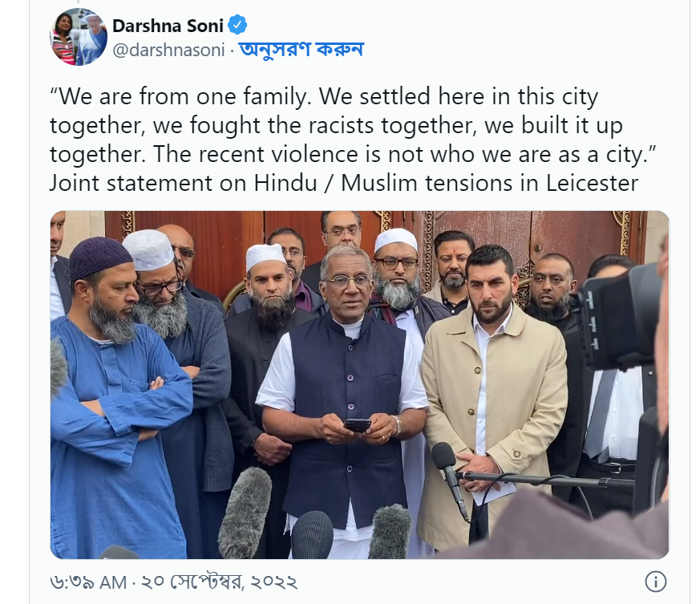The image size is (700, 604).
Task: Click the Bengali follow button
Action: click(301, 50)
